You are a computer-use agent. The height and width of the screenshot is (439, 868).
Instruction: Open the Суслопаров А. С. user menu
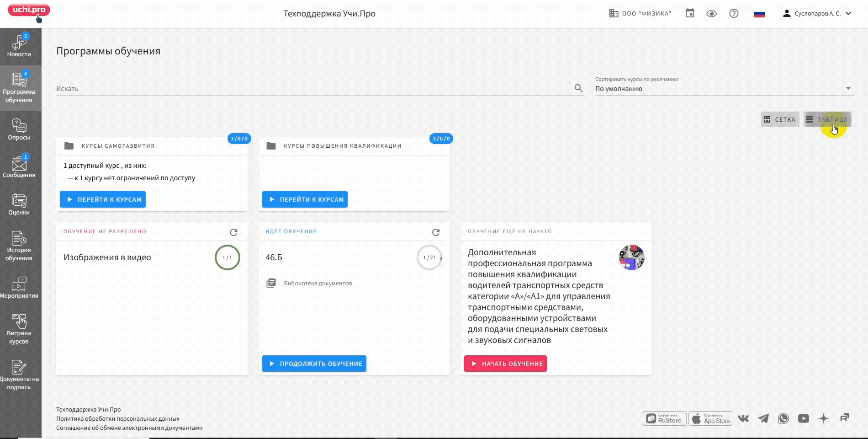pyautogui.click(x=817, y=14)
